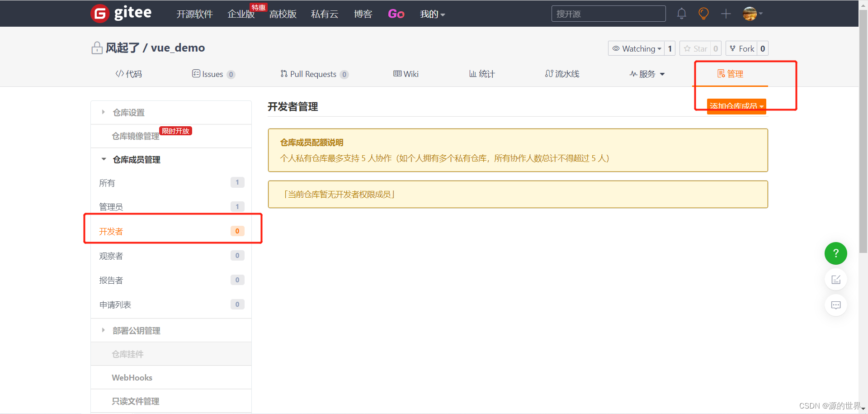Screen dimensions: 868x414
Task: Select 报告者 members list
Action: (x=171, y=280)
